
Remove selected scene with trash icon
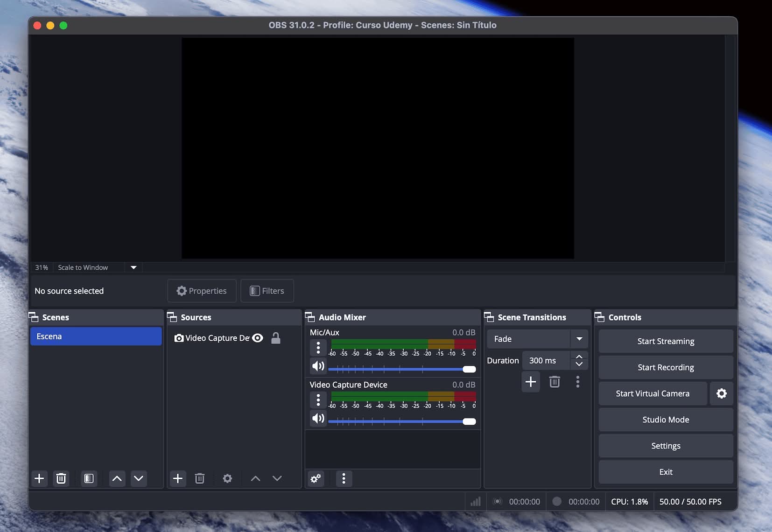pos(61,478)
